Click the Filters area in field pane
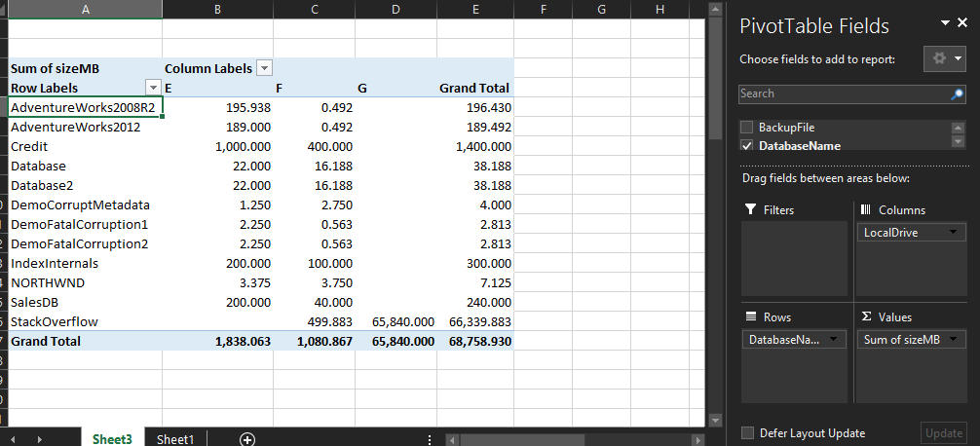The image size is (980, 446). [x=794, y=259]
